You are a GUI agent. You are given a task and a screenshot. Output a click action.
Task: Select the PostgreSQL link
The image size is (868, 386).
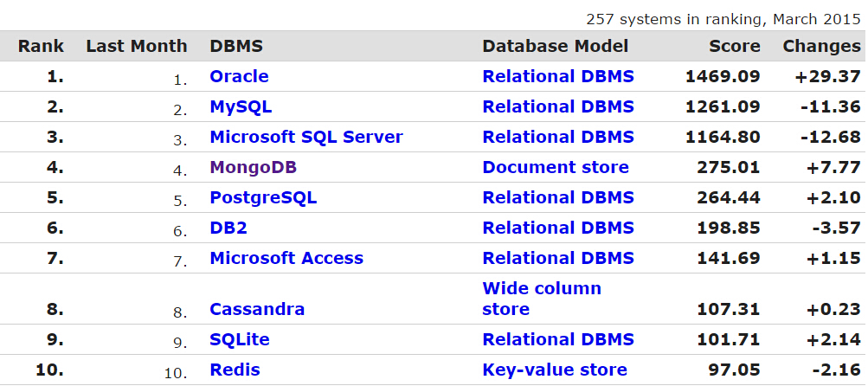tap(263, 197)
